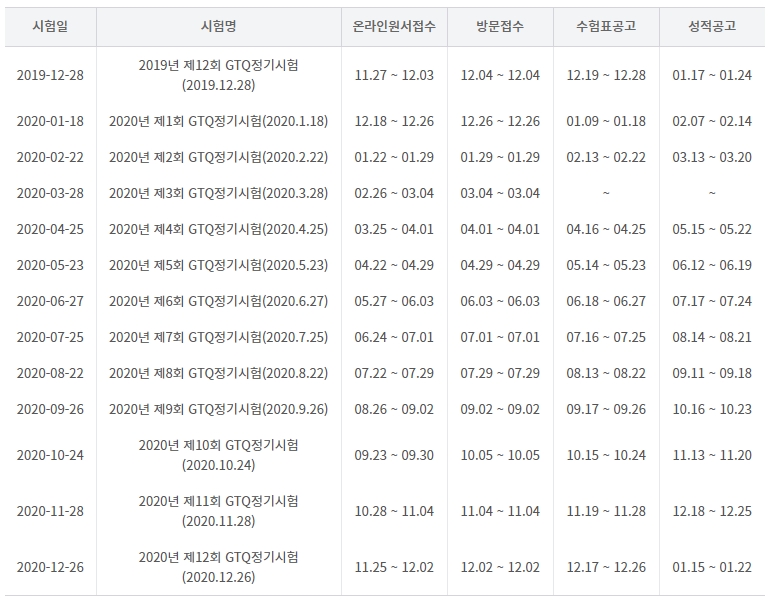Click online registration period 02.26 ~ 03.04
773x602 pixels.
394,193
